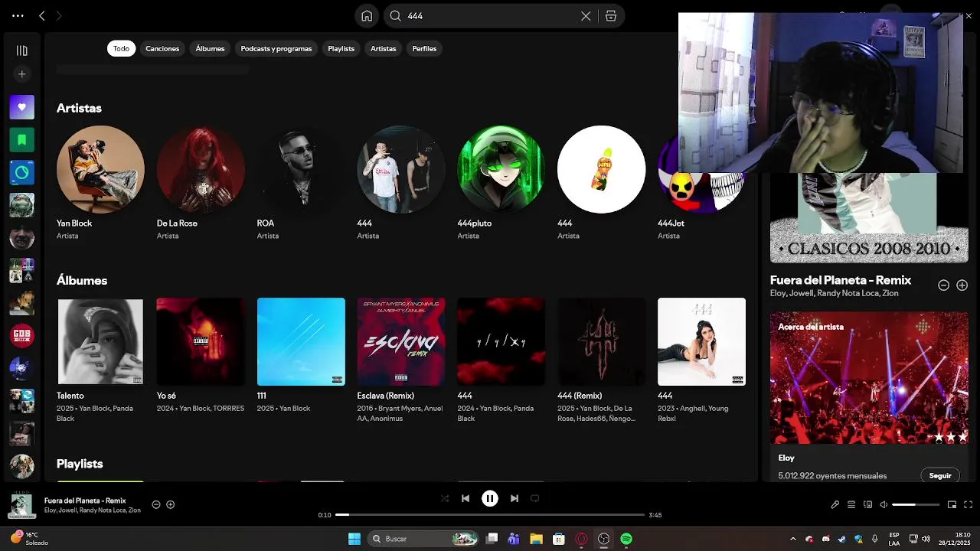Open the ROA artist card
980x551 pixels.
click(301, 184)
